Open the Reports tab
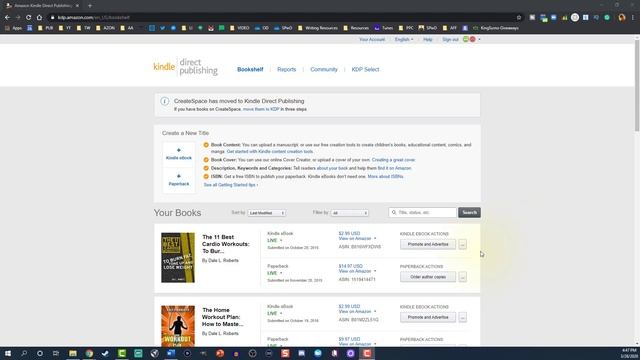 287,69
